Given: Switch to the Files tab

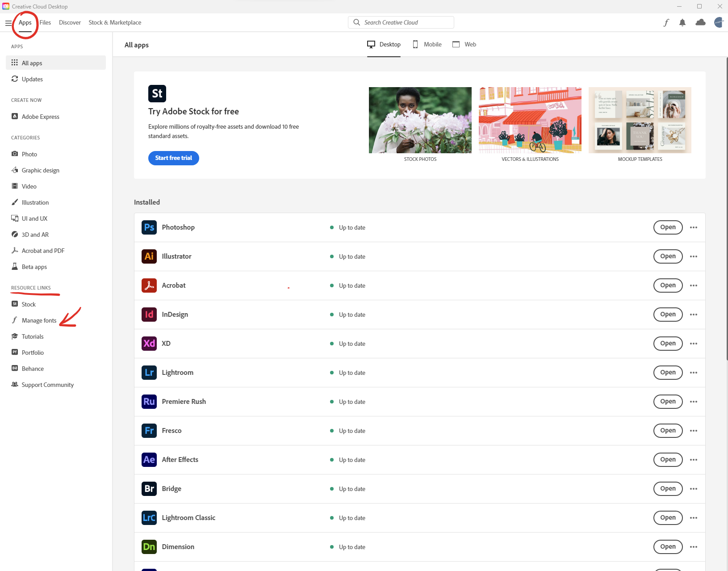Looking at the screenshot, I should coord(45,22).
